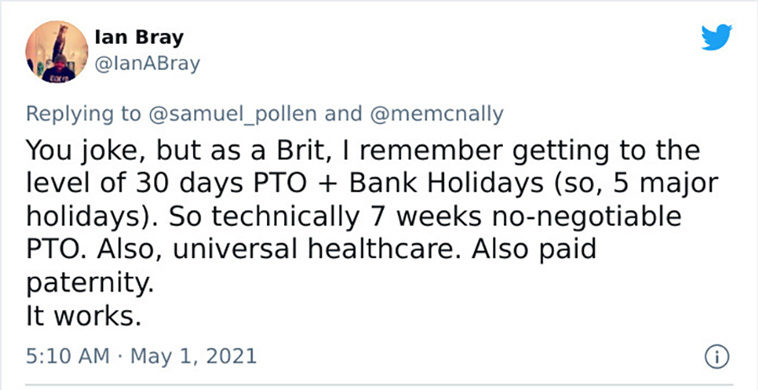This screenshot has width=758, height=390.
Task: Click the 'It works.' final line
Action: click(83, 317)
